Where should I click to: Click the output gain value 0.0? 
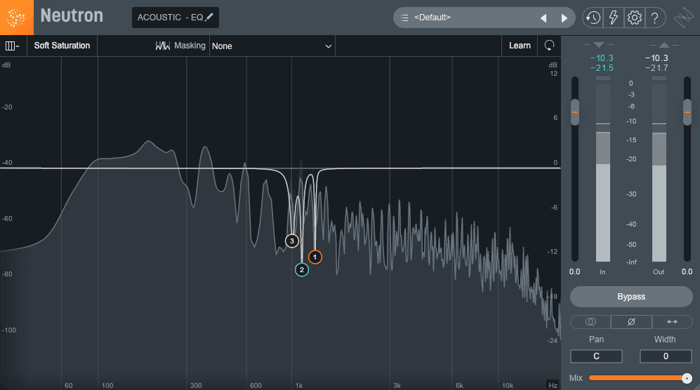[x=687, y=272]
